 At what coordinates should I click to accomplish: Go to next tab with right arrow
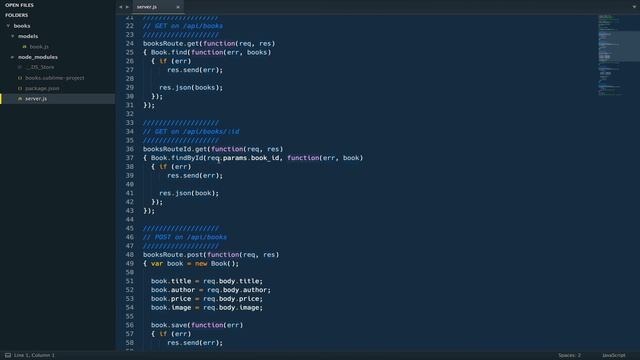coord(127,7)
